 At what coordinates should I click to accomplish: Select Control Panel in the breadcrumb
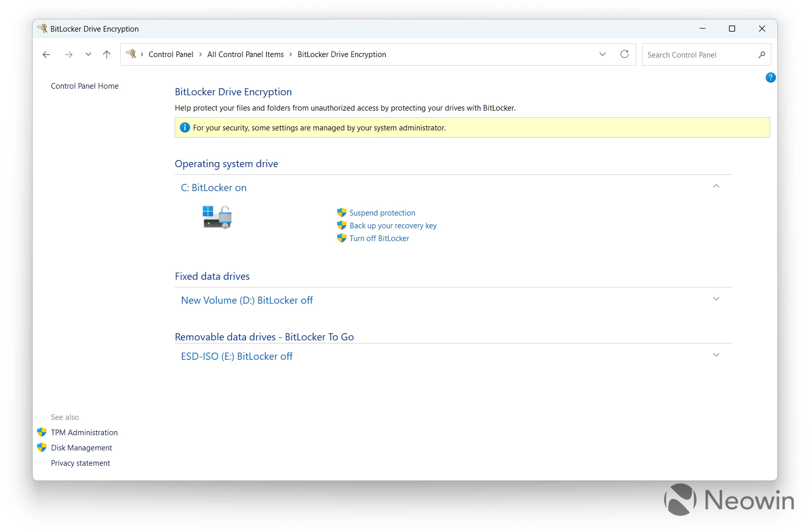171,55
